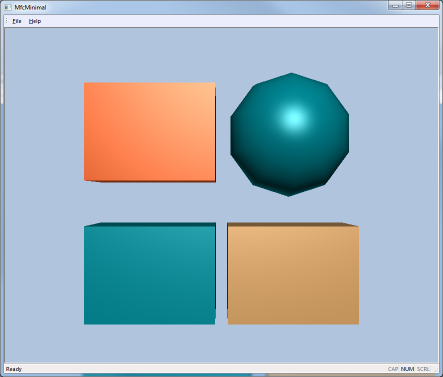Pick the tan cube at bottom right
The image size is (443, 377).
[x=293, y=273]
